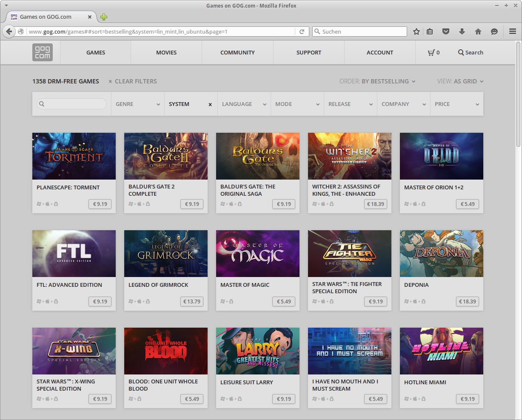Viewport: 522px width, 420px height.
Task: Open a new tab with plus icon
Action: tap(104, 17)
